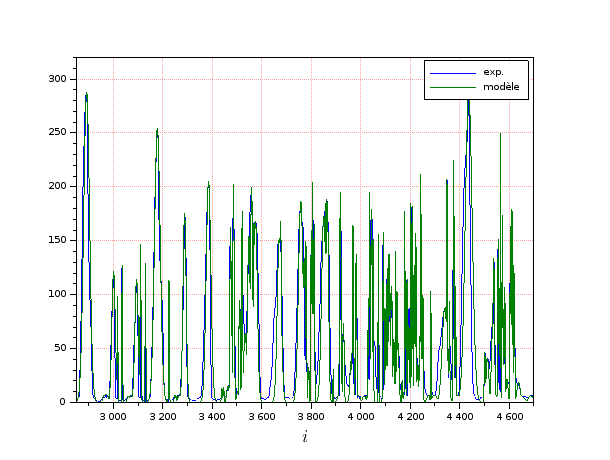The image size is (610, 460).
Task: Click the x-axis label 'i'
Action: click(x=305, y=436)
